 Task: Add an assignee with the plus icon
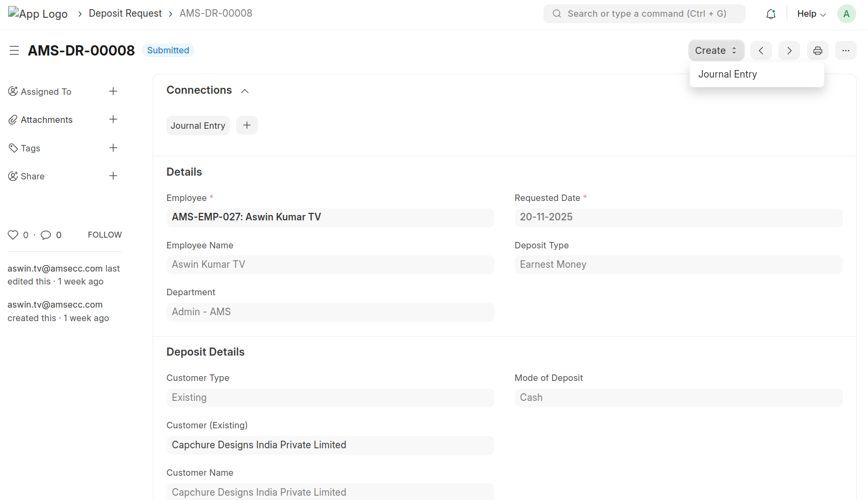[113, 91]
